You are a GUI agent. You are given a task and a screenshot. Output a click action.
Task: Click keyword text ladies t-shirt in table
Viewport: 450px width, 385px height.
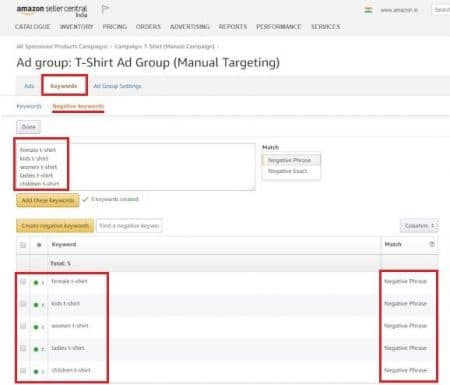[x=68, y=348]
